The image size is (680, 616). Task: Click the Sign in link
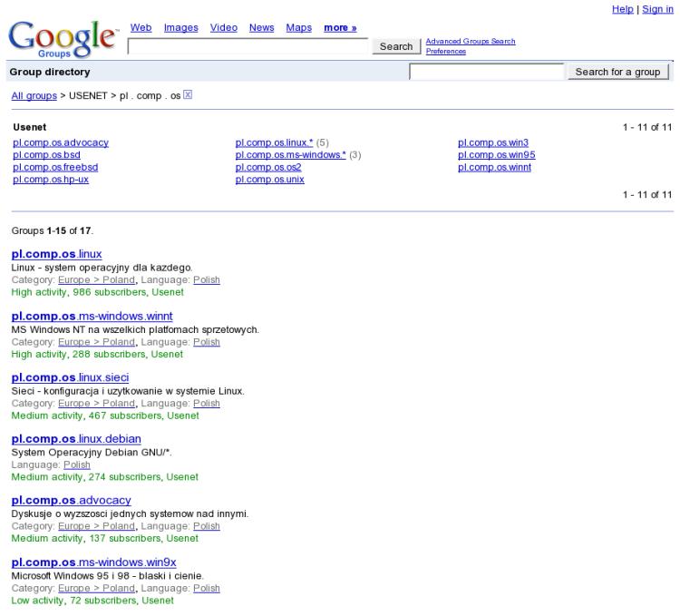coord(657,9)
